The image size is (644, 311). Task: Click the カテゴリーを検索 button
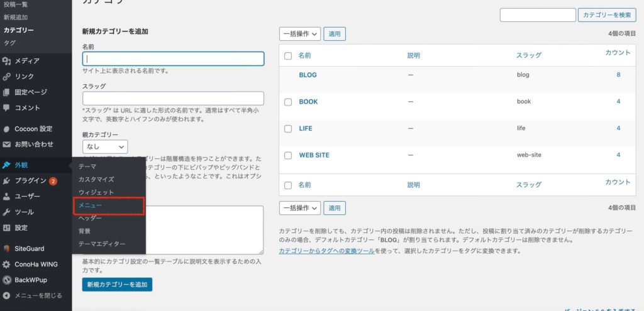(607, 15)
